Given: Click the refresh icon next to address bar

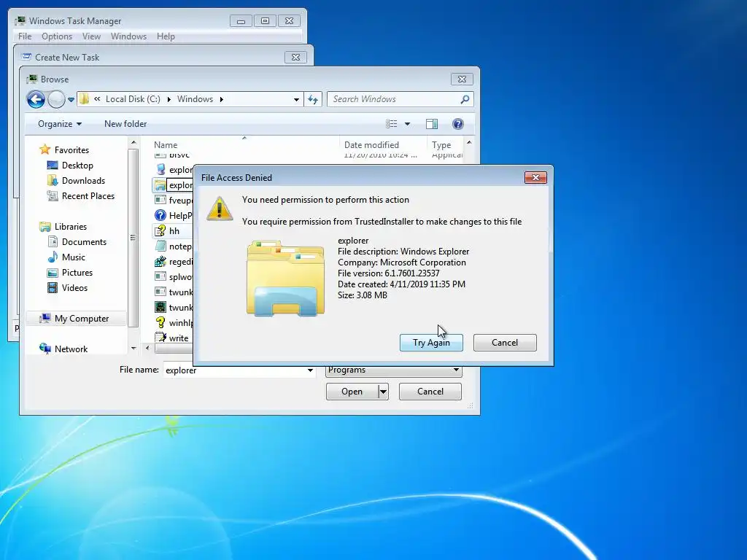Looking at the screenshot, I should tap(313, 99).
